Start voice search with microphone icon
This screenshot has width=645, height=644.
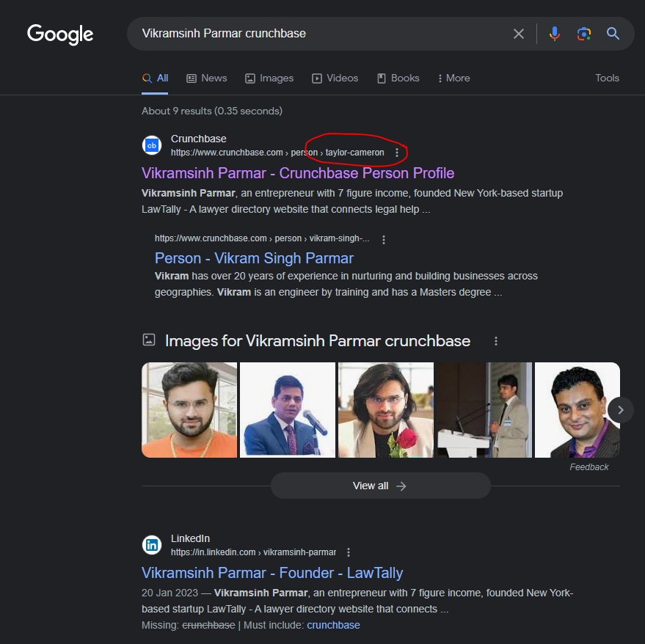pyautogui.click(x=555, y=34)
